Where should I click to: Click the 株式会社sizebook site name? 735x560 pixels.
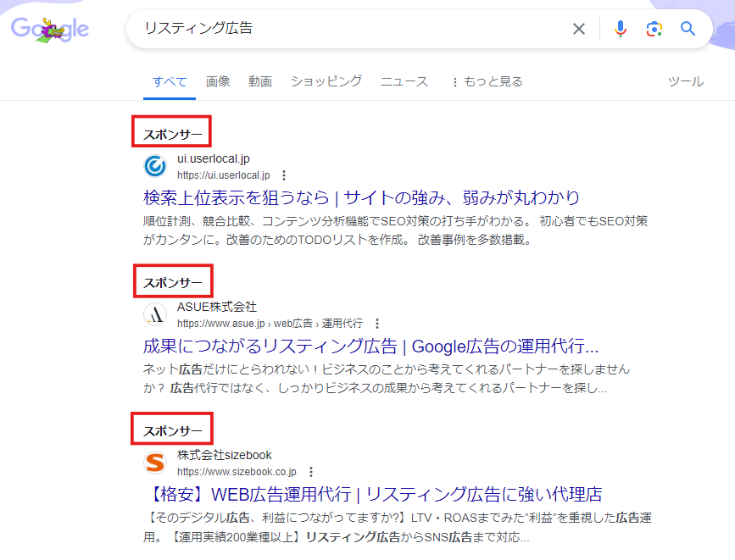(225, 455)
